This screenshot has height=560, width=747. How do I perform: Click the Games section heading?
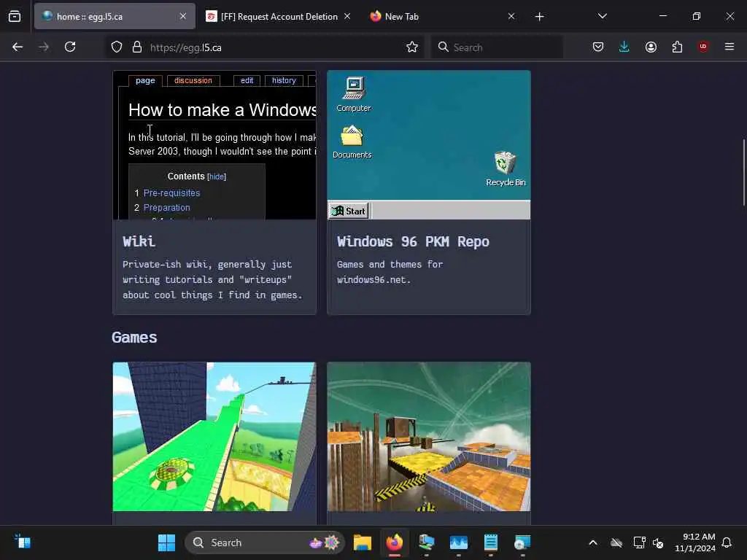(x=134, y=337)
